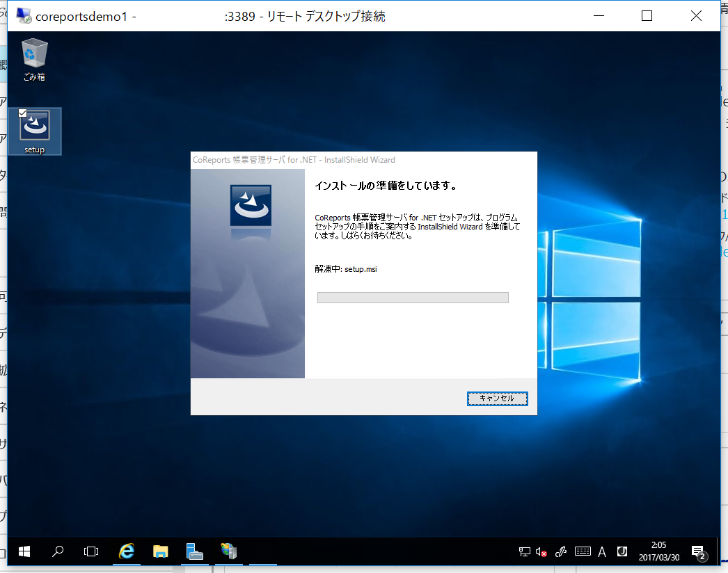Select the ごみ箱 recycle bin desktop icon
The width and height of the screenshot is (728, 573).
(34, 60)
